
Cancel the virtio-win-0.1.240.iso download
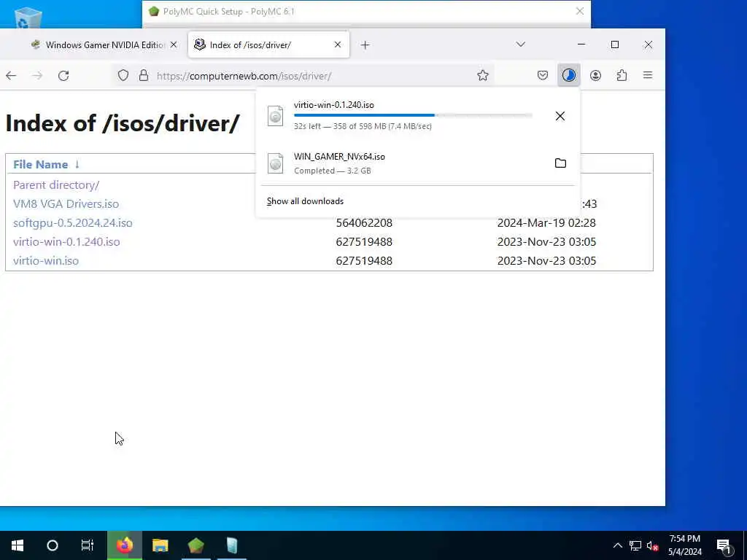(x=560, y=116)
